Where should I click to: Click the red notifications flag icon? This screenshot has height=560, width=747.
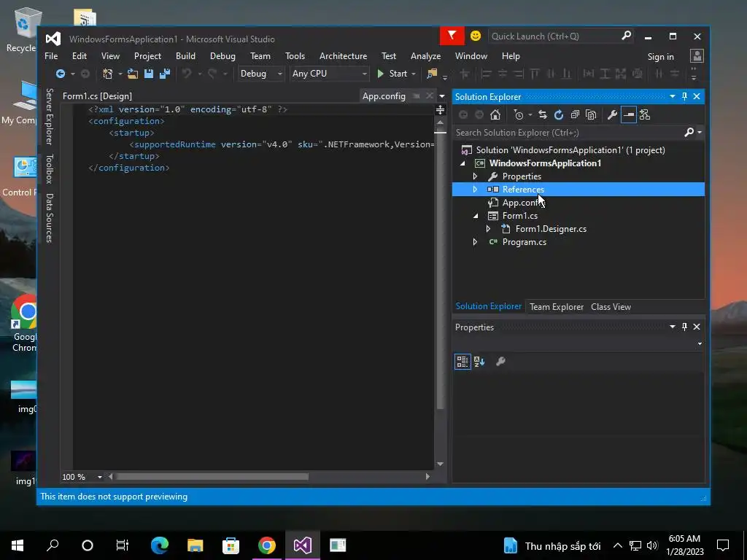452,36
